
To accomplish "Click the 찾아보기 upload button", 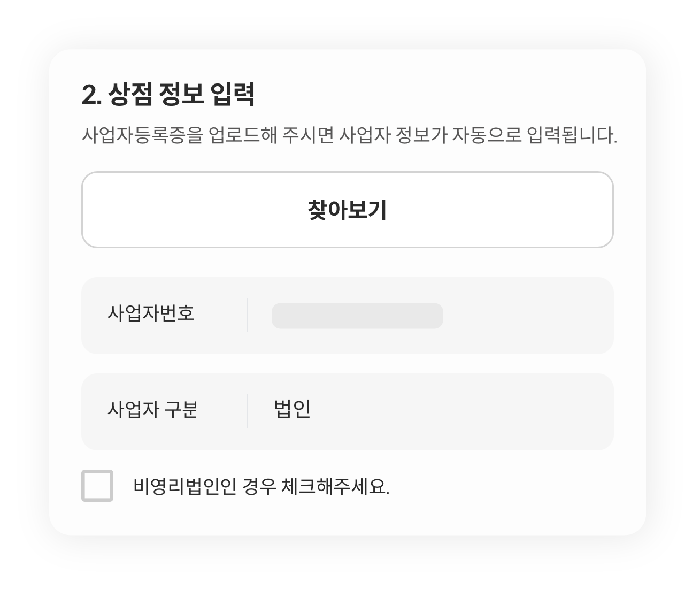I will click(x=347, y=210).
